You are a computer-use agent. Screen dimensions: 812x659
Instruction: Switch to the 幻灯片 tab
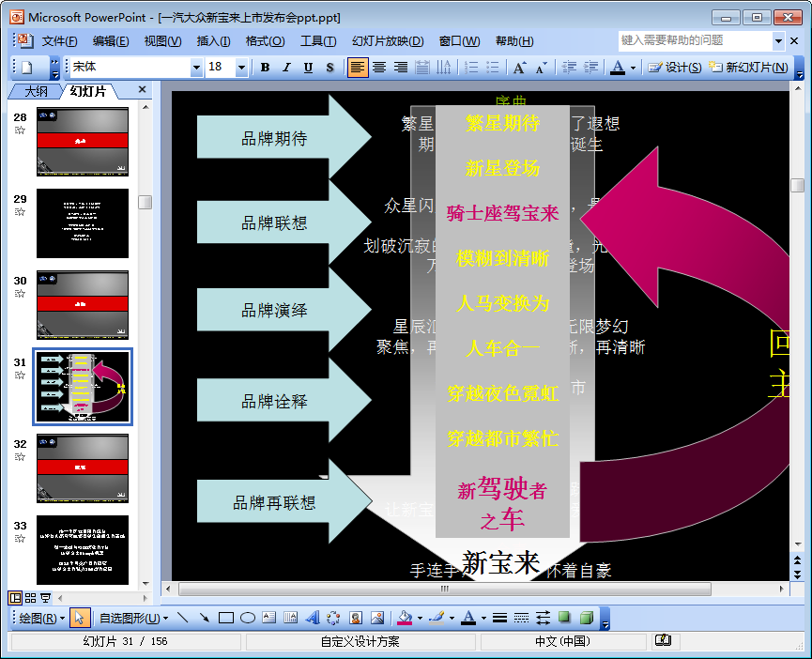88,92
